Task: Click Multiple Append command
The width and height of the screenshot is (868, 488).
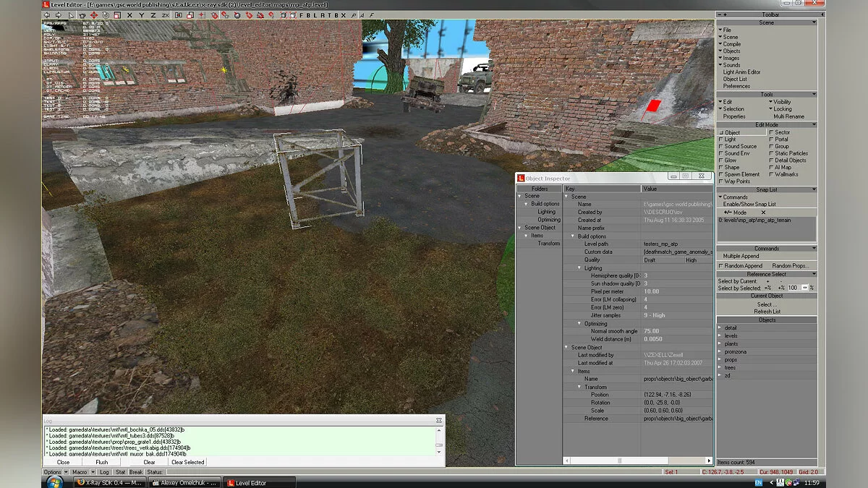Action: [741, 256]
